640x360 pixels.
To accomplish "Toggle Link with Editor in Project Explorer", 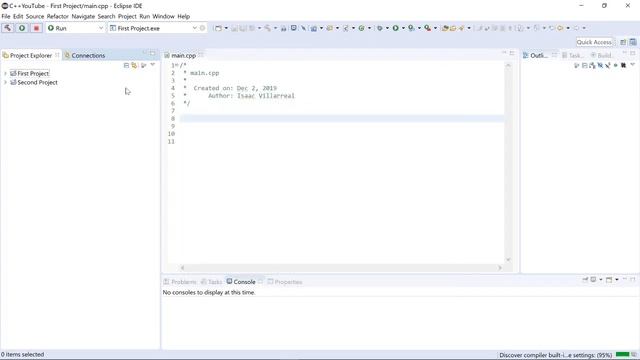I will pos(134,65).
